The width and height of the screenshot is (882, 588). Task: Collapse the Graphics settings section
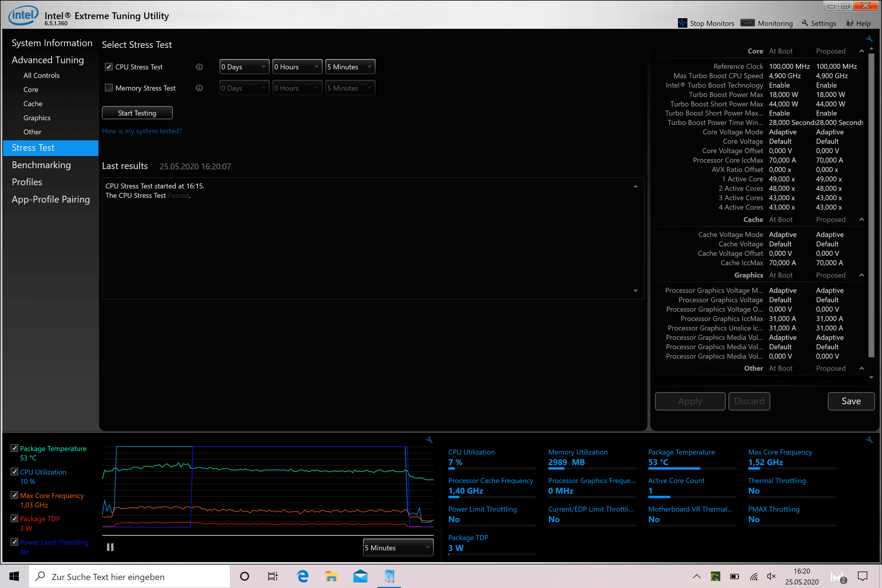tap(861, 275)
